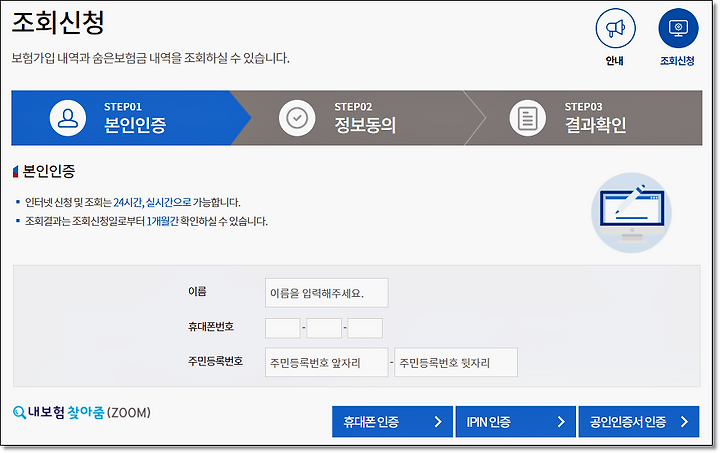Click the 휴대폰번호 field label
This screenshot has width=720, height=453.
[x=211, y=327]
